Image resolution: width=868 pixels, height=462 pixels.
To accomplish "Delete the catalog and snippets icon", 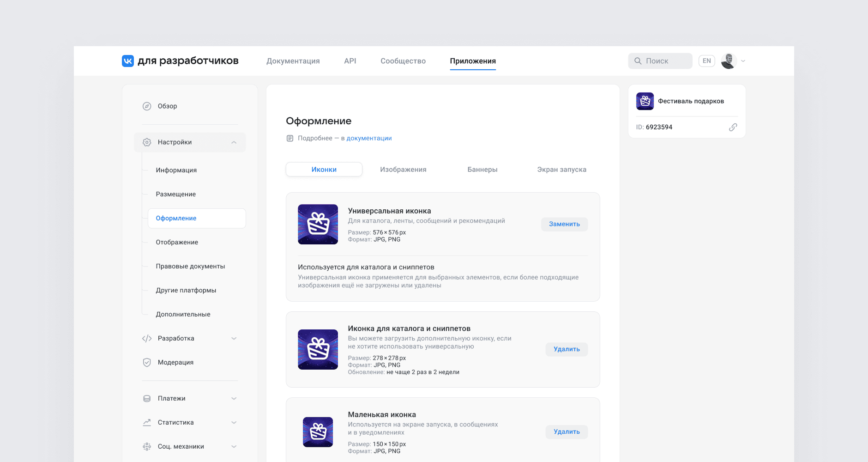I will click(567, 349).
